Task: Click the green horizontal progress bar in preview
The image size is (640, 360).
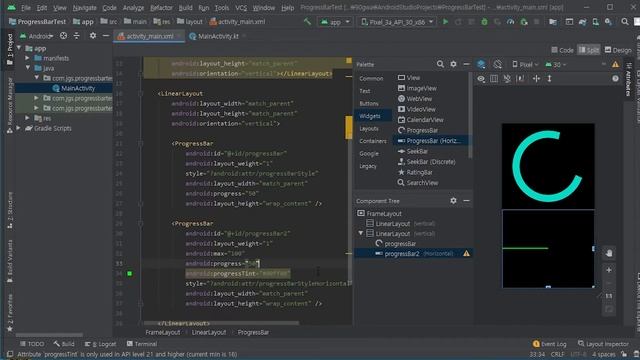Action: 525,248
